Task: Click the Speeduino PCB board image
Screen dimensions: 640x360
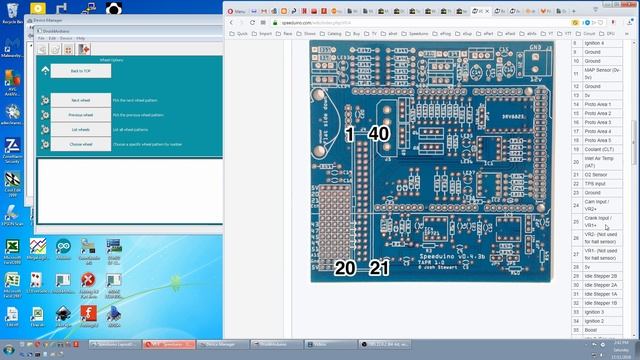Action: coord(432,161)
